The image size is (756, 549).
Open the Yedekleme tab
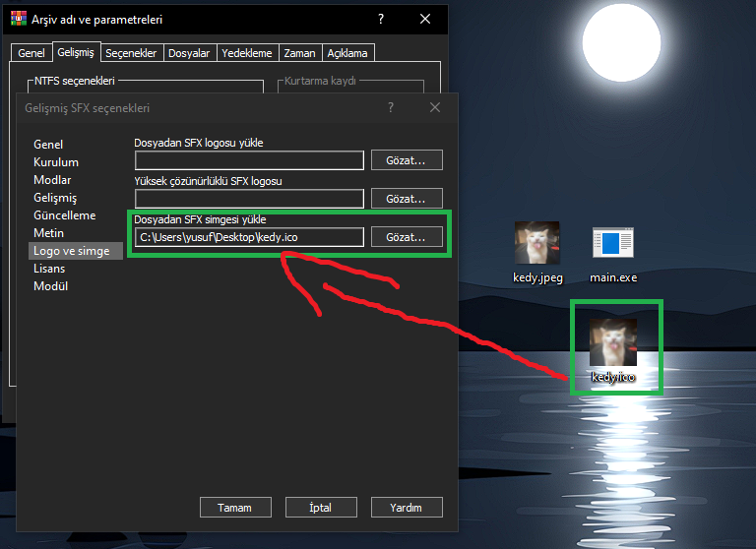(x=247, y=53)
